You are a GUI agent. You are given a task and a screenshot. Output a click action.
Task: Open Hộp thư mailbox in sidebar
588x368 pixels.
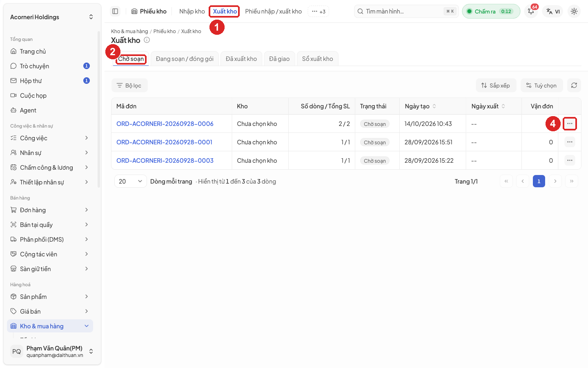50,81
